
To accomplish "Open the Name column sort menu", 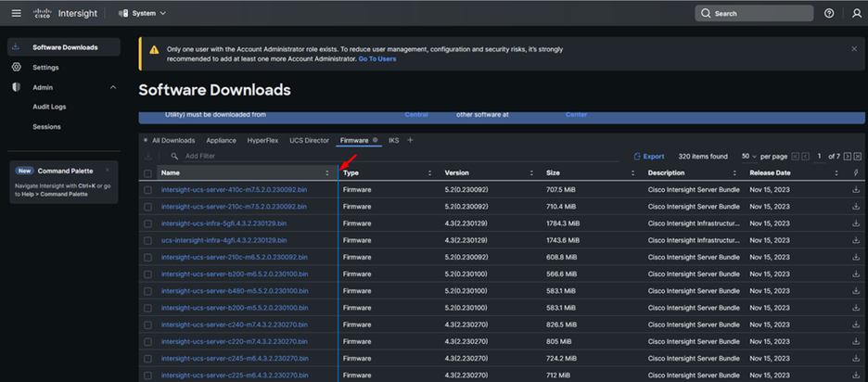I will click(x=327, y=173).
